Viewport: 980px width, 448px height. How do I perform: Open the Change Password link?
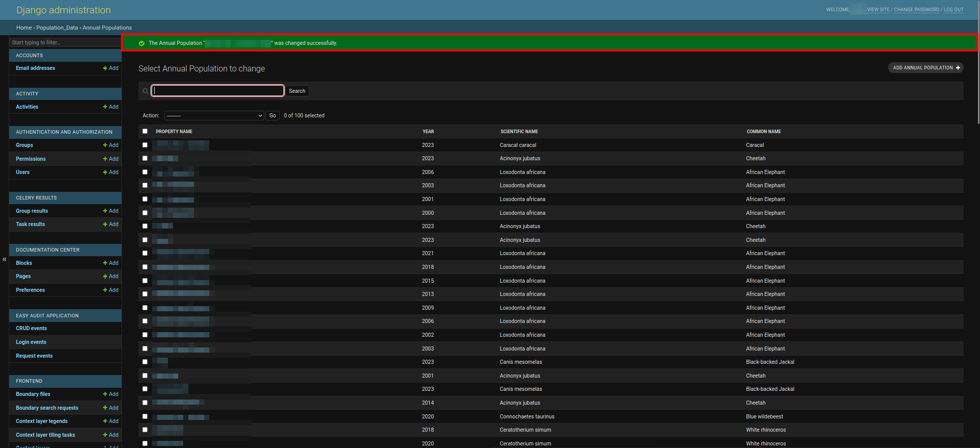pos(917,10)
